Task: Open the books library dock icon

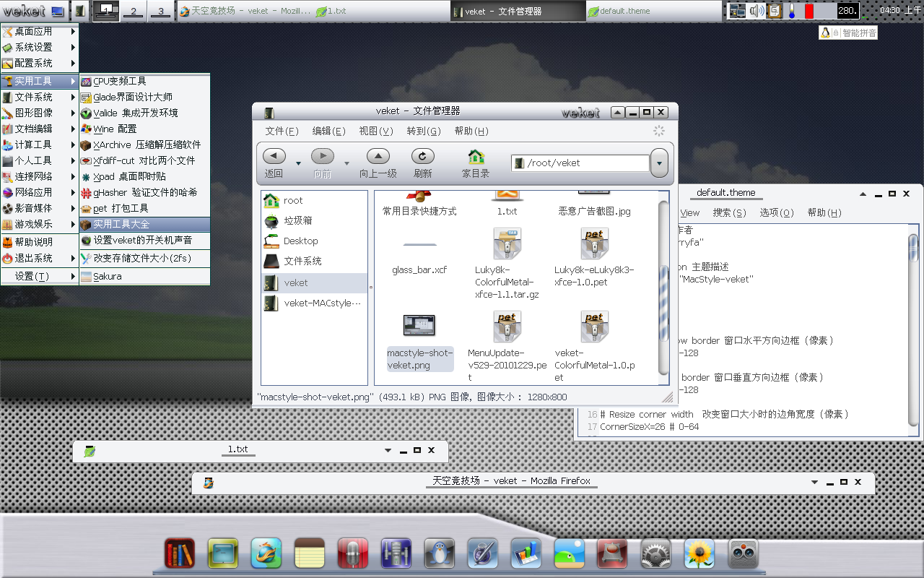Action: point(180,555)
